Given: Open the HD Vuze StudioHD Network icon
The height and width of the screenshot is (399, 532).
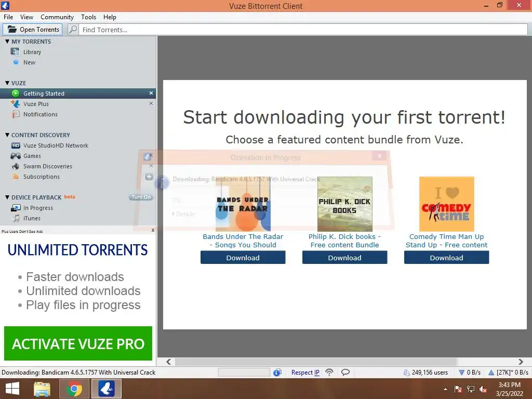Looking at the screenshot, I should pos(16,145).
